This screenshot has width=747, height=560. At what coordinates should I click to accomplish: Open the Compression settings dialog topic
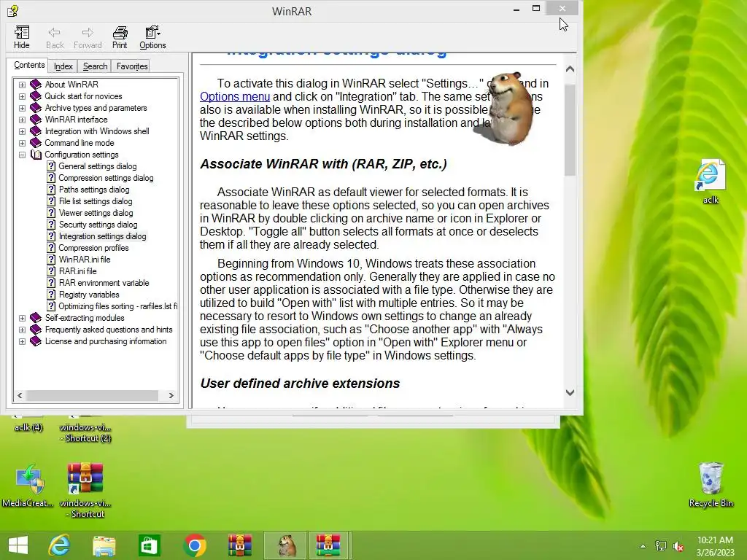point(106,178)
